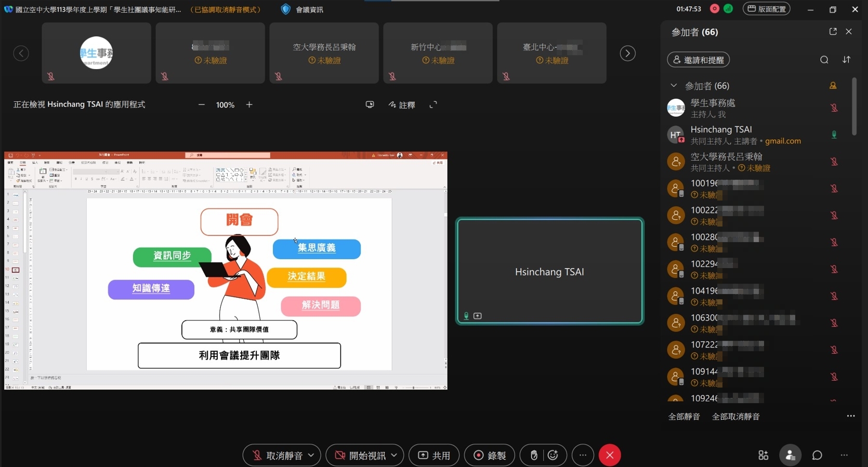Open the emoji reactions button
This screenshot has height=467, width=868.
point(553,456)
